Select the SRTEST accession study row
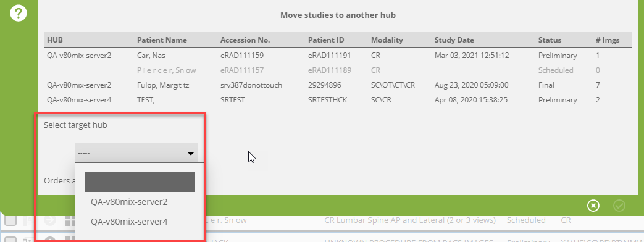The image size is (644, 242). pyautogui.click(x=338, y=100)
